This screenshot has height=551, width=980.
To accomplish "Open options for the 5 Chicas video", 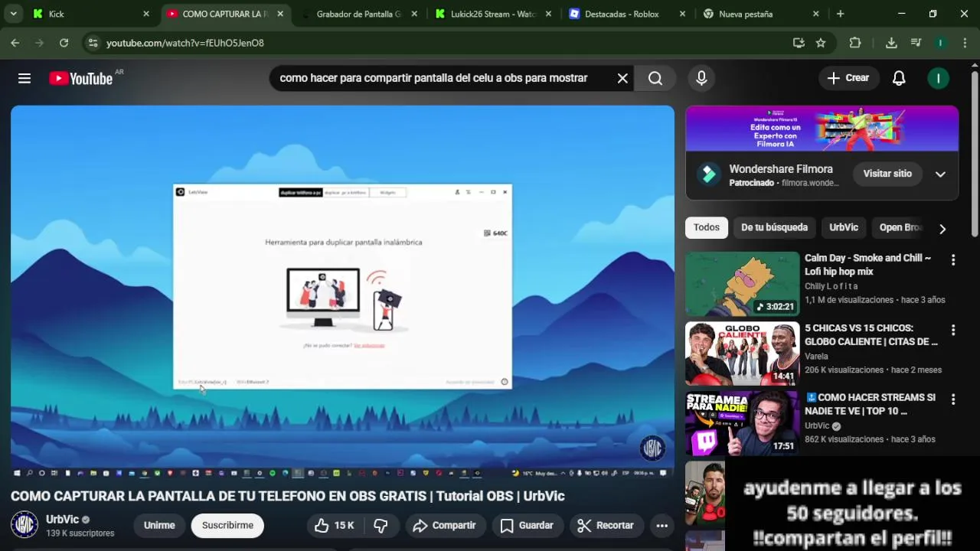I will [x=953, y=330].
